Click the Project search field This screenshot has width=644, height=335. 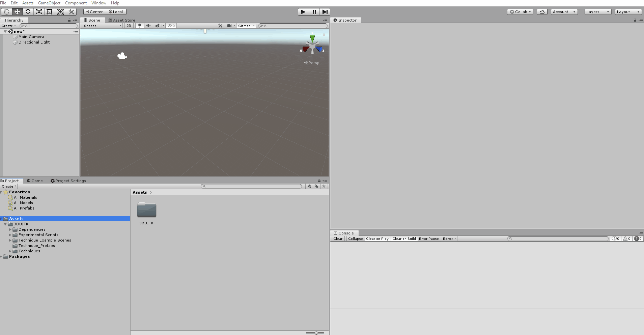(x=251, y=186)
